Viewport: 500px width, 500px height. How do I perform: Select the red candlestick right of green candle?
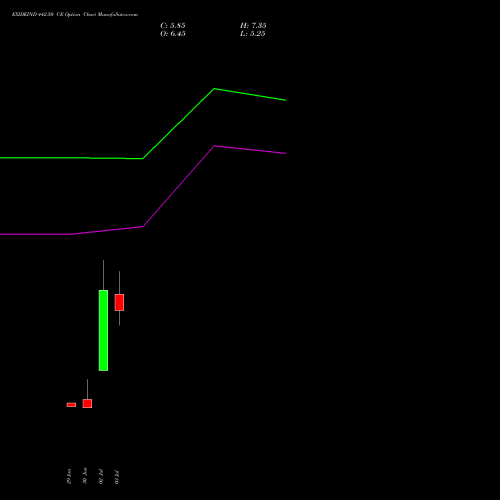[x=119, y=302]
